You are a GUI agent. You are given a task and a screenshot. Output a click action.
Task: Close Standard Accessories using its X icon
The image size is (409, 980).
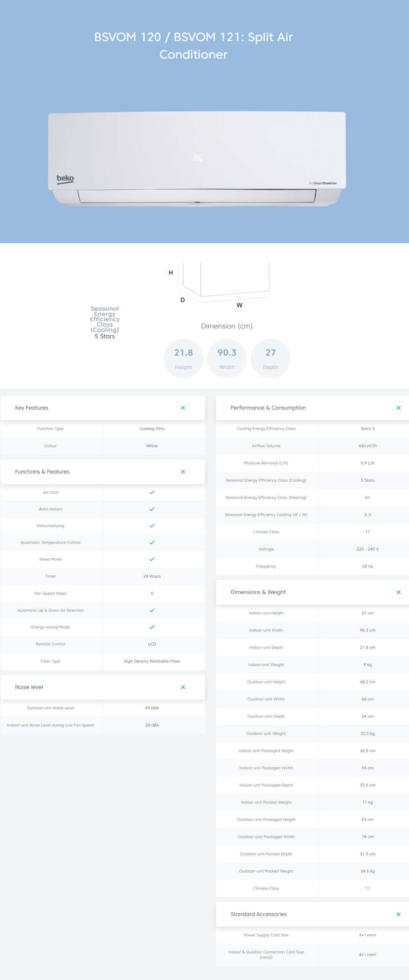[x=398, y=914]
